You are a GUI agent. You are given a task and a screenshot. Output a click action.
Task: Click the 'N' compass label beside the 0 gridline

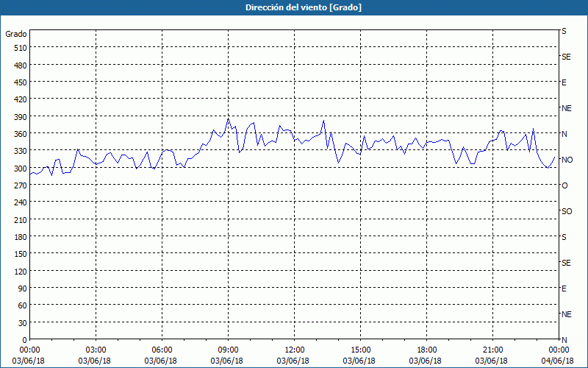point(564,340)
